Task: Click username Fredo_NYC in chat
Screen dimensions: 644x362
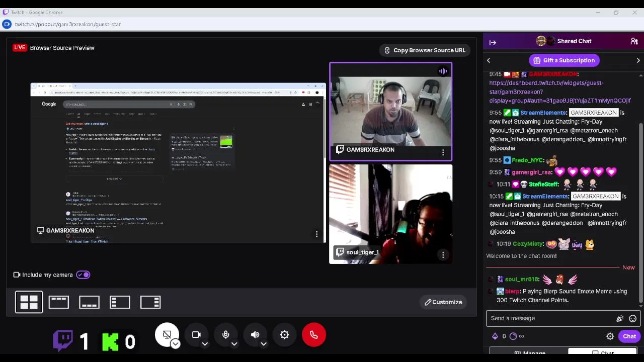Action: coord(527,160)
